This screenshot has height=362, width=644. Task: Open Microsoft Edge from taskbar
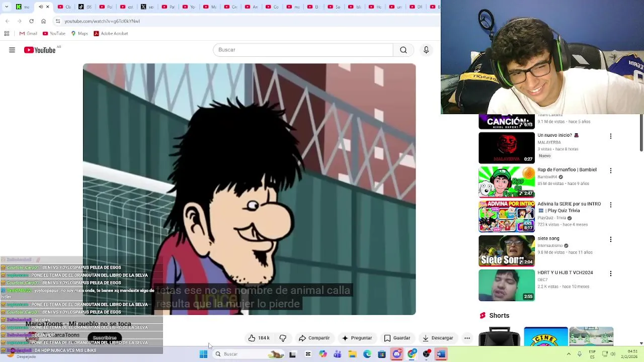pyautogui.click(x=367, y=354)
